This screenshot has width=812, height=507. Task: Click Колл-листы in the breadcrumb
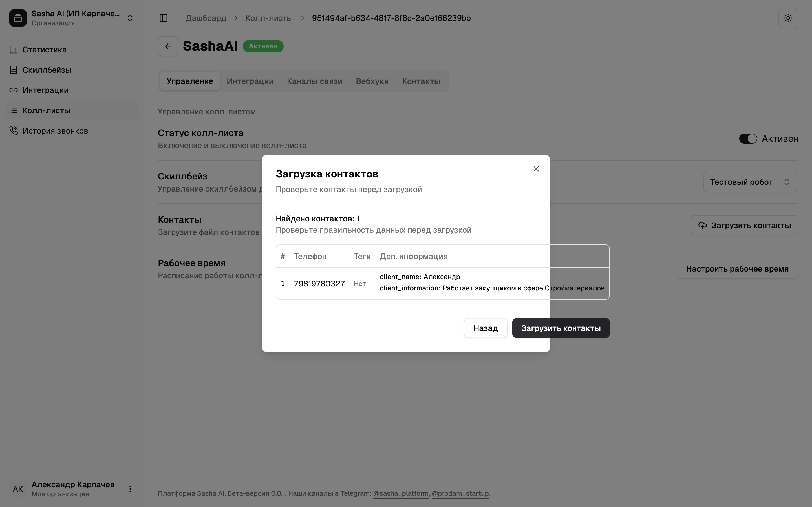pyautogui.click(x=269, y=18)
